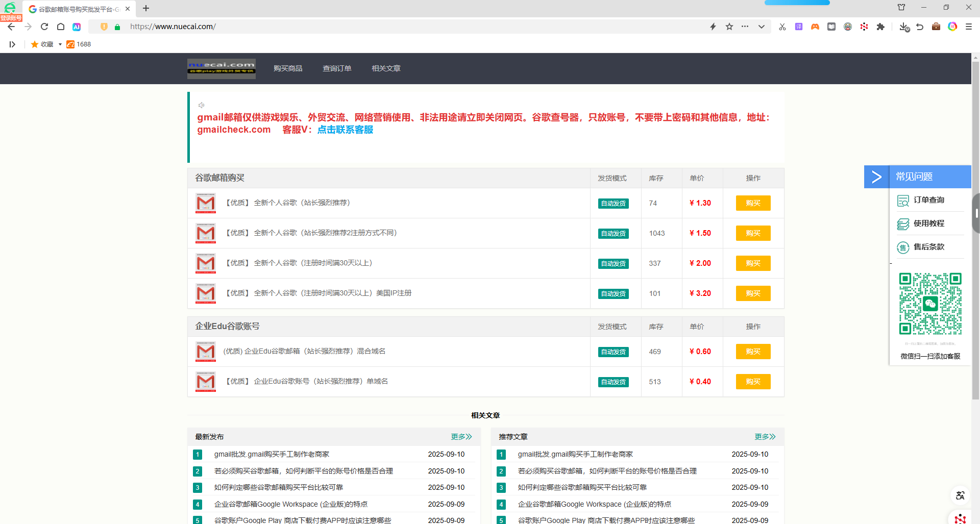Open the 收藏 favorites dropdown arrow
This screenshot has height=524, width=980.
[x=60, y=44]
